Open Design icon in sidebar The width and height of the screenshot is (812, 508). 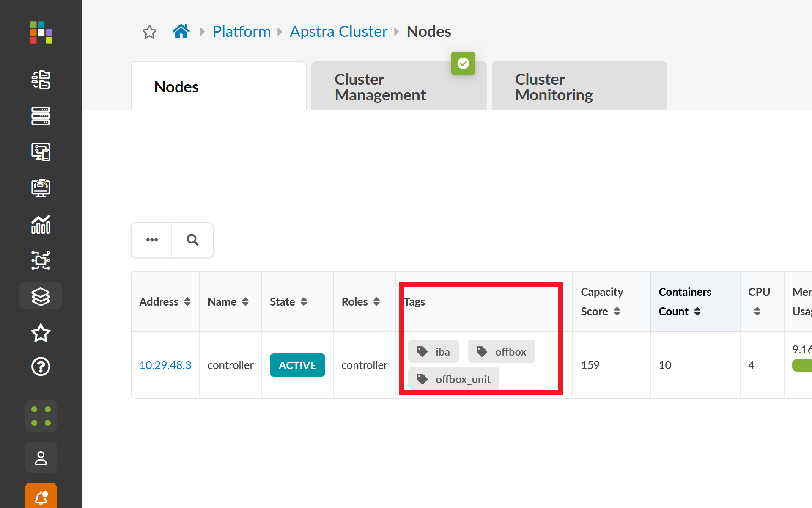41,152
